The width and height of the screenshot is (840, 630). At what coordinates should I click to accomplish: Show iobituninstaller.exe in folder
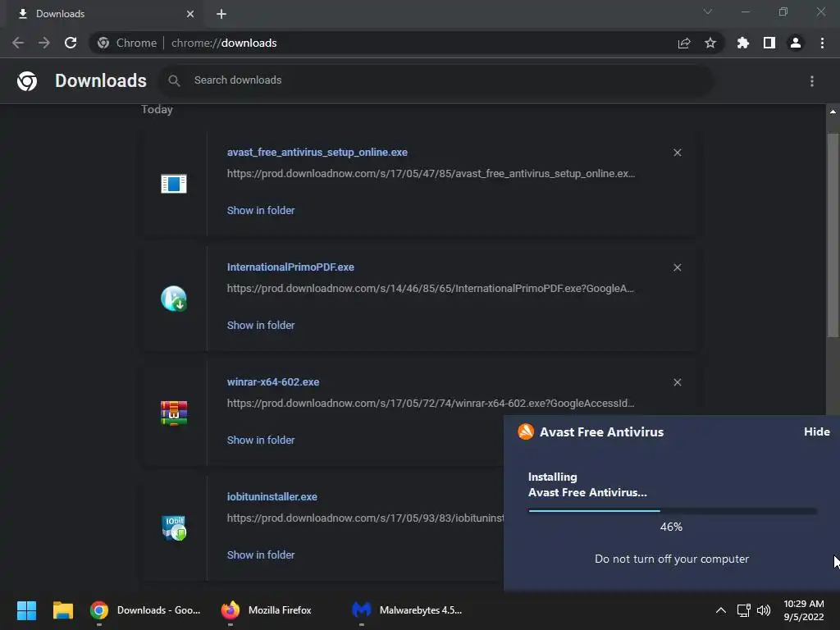(261, 555)
